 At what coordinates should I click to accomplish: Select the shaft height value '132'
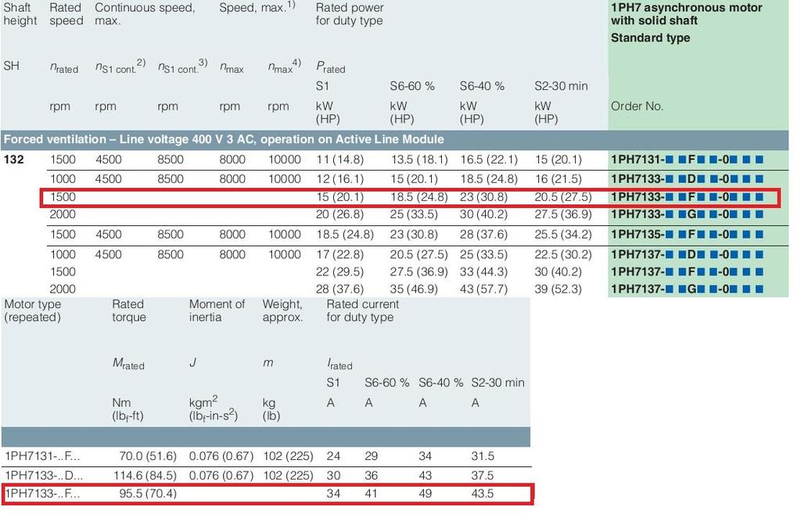(14, 160)
